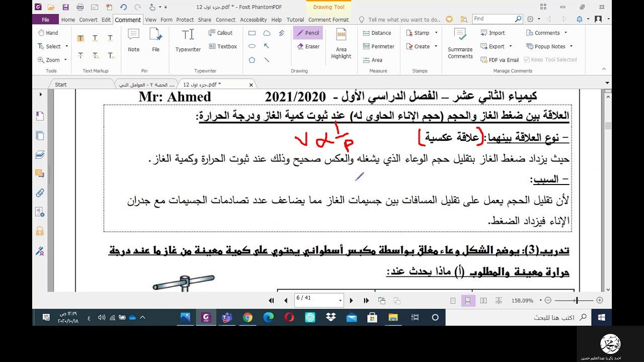Choose the Cloud drawing tool
The width and height of the screenshot is (644, 362).
point(267,33)
